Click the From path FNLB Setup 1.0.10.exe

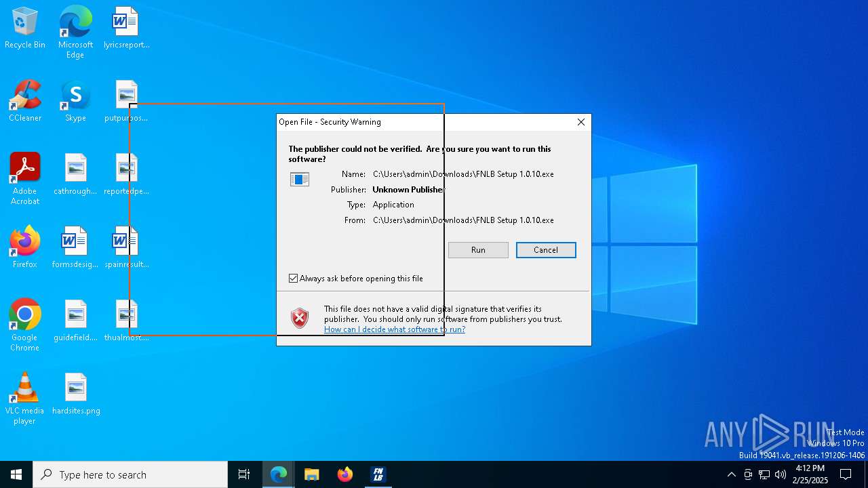(463, 220)
